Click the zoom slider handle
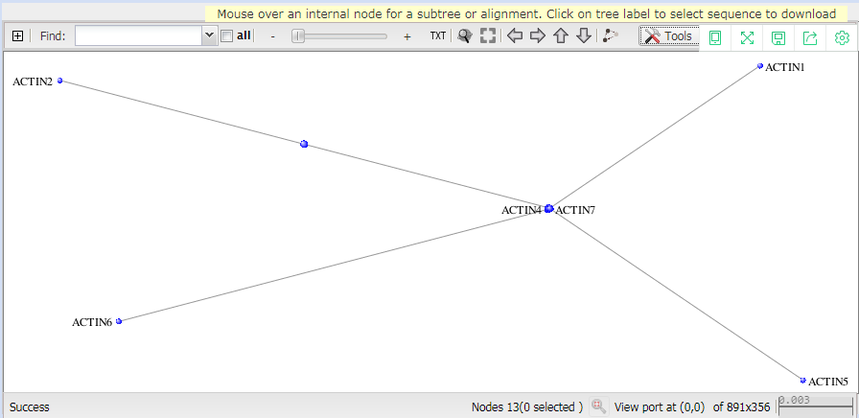The width and height of the screenshot is (859, 418). (297, 36)
